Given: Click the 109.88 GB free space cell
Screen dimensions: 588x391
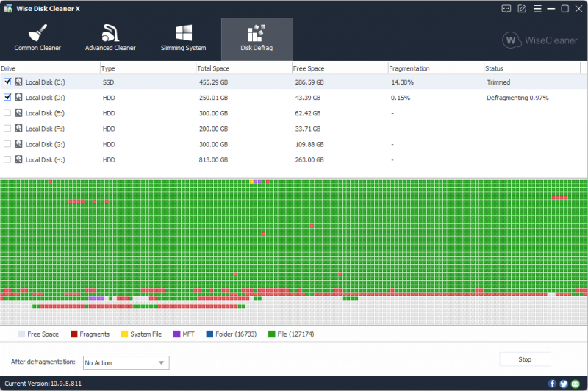Looking at the screenshot, I should 309,144.
